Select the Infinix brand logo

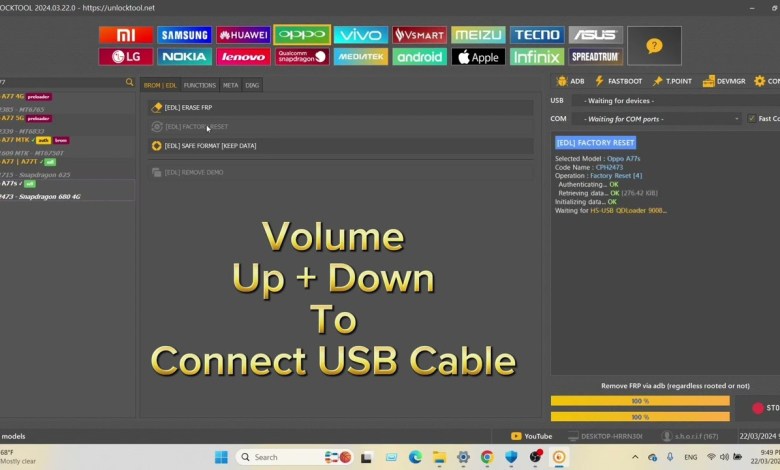point(537,57)
